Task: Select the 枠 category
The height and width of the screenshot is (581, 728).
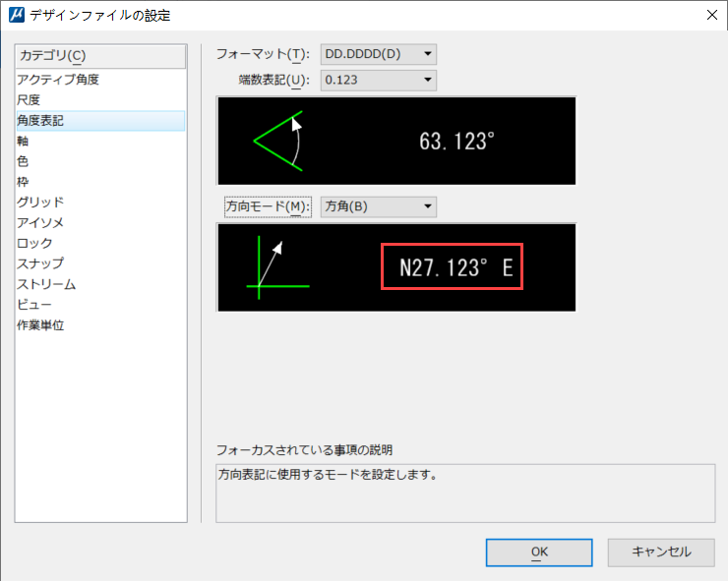Action: click(x=100, y=182)
